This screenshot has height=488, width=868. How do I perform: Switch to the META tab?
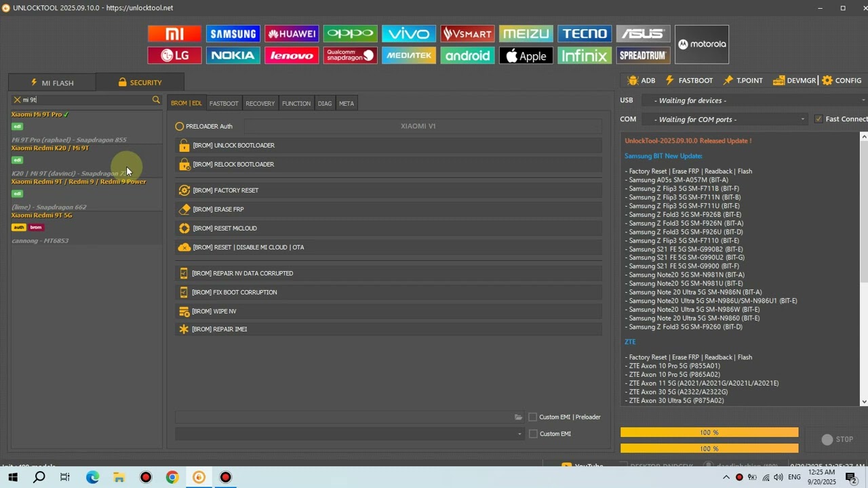(347, 104)
